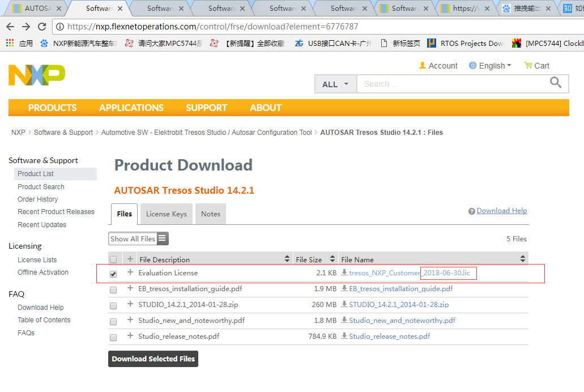Sort by File Size column arrows
This screenshot has width=584, height=392.
click(x=333, y=259)
